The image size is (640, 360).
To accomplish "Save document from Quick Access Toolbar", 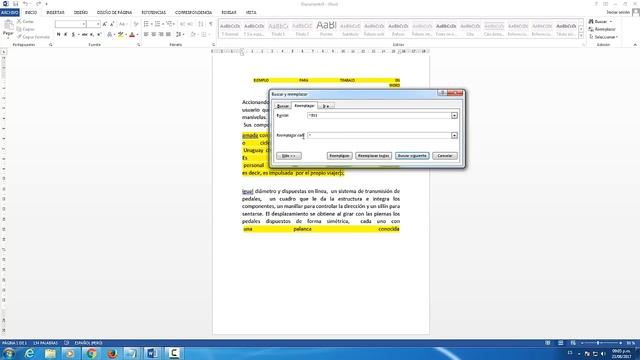I will [16, 4].
